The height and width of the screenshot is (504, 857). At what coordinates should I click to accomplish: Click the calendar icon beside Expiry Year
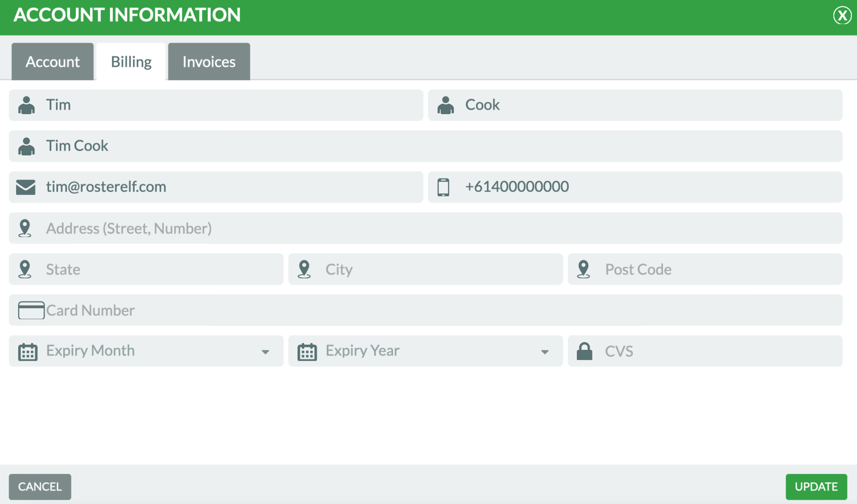coord(307,352)
